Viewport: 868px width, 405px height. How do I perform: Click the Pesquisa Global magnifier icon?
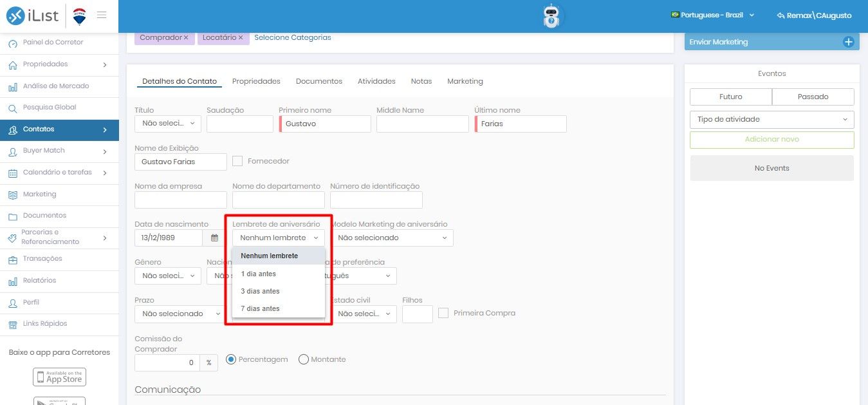[x=13, y=108]
